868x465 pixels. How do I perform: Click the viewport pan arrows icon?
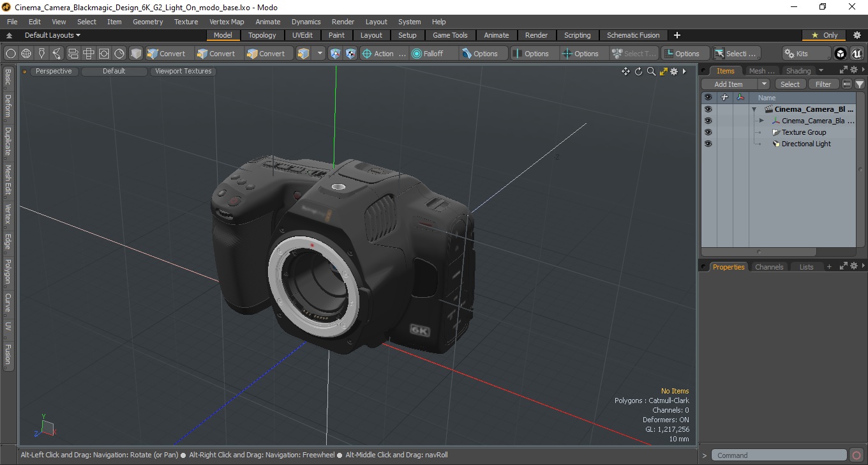625,72
